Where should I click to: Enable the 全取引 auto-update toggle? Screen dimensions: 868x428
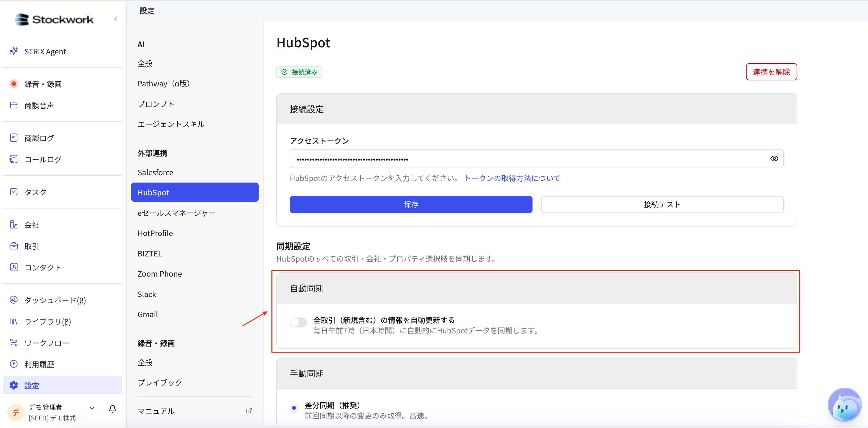click(x=298, y=322)
